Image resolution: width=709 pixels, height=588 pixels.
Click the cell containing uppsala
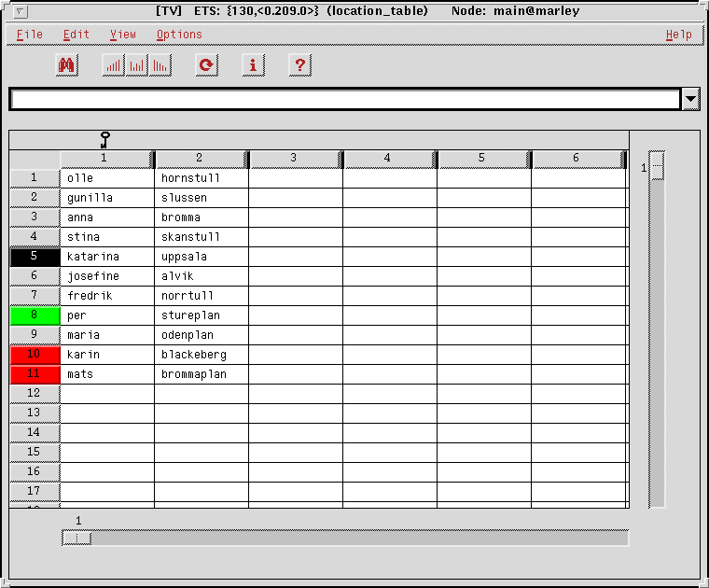click(202, 257)
